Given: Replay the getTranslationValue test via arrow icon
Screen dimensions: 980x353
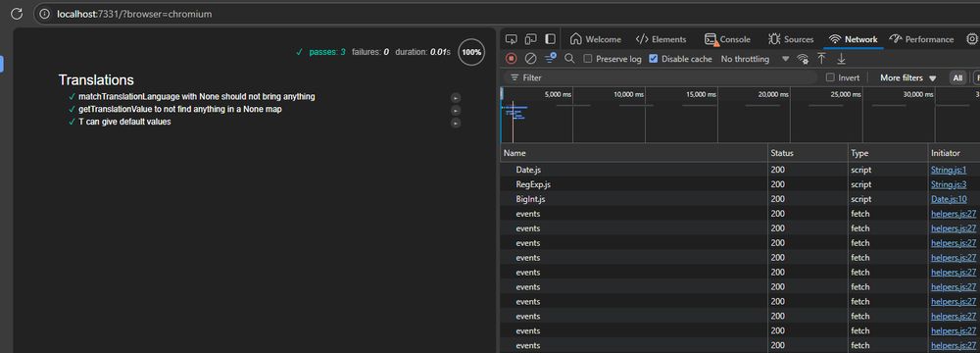Looking at the screenshot, I should click(456, 110).
